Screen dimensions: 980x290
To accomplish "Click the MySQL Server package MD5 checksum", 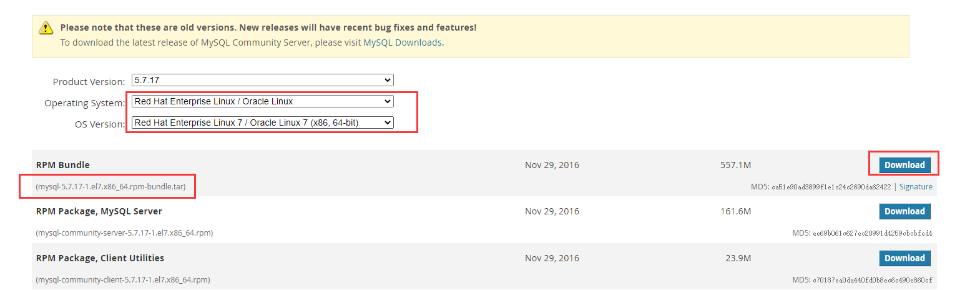I will click(x=872, y=233).
